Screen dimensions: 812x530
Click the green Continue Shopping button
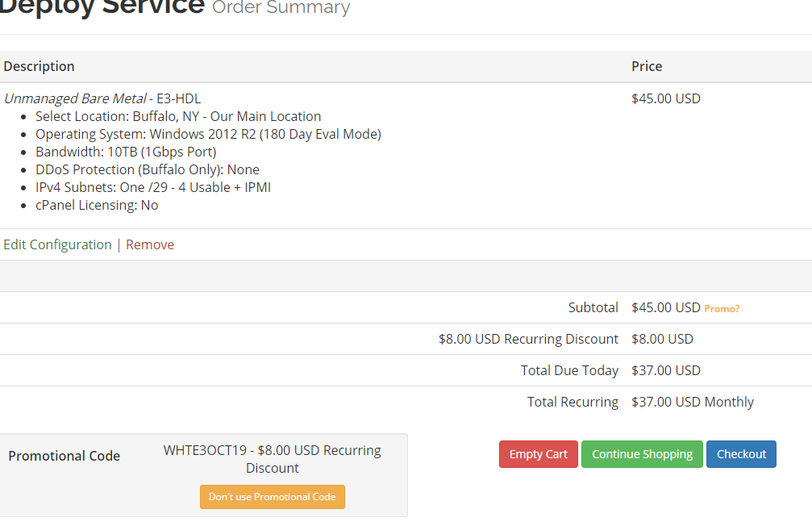pyautogui.click(x=642, y=454)
